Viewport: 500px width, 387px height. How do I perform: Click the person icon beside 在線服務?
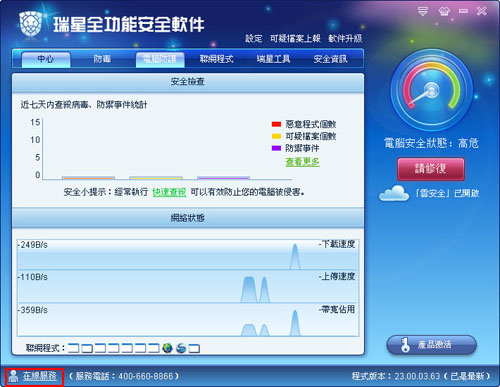pos(13,376)
